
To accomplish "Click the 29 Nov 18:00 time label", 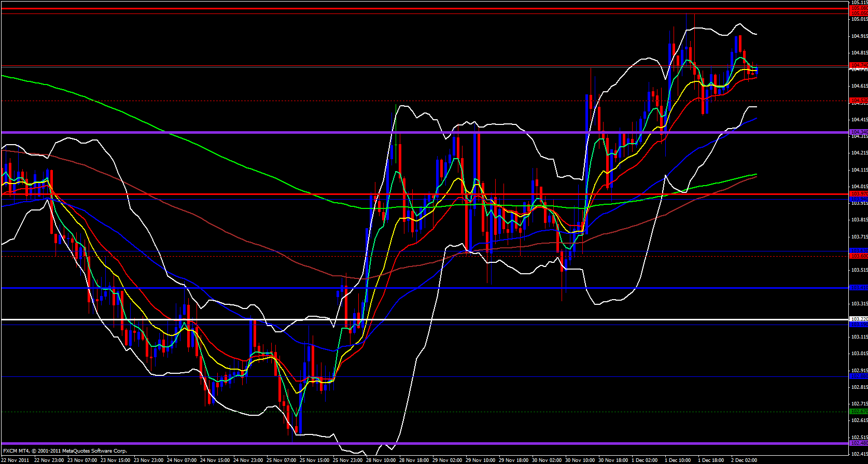I will [x=513, y=460].
